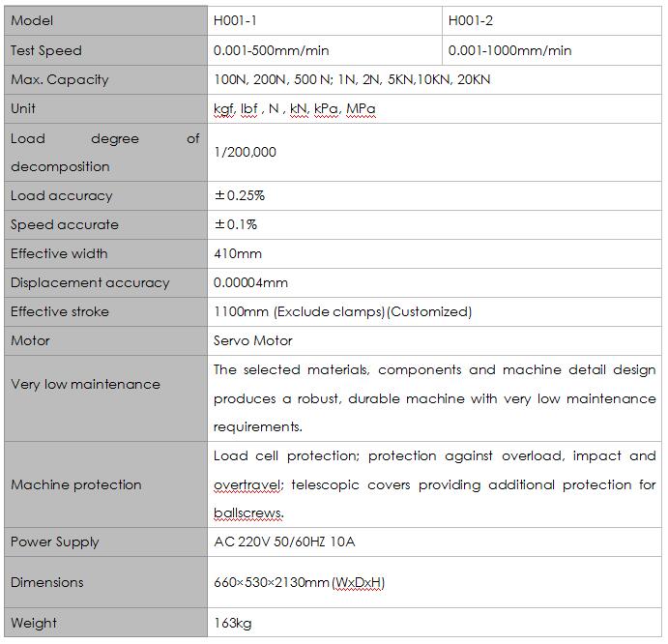Click the 'Weight' row label
Screen dimensions: 668x644
tap(34, 623)
